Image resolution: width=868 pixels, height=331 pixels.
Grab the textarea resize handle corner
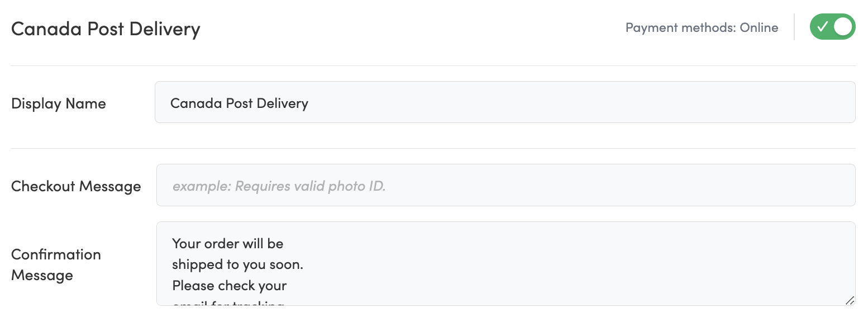click(849, 300)
